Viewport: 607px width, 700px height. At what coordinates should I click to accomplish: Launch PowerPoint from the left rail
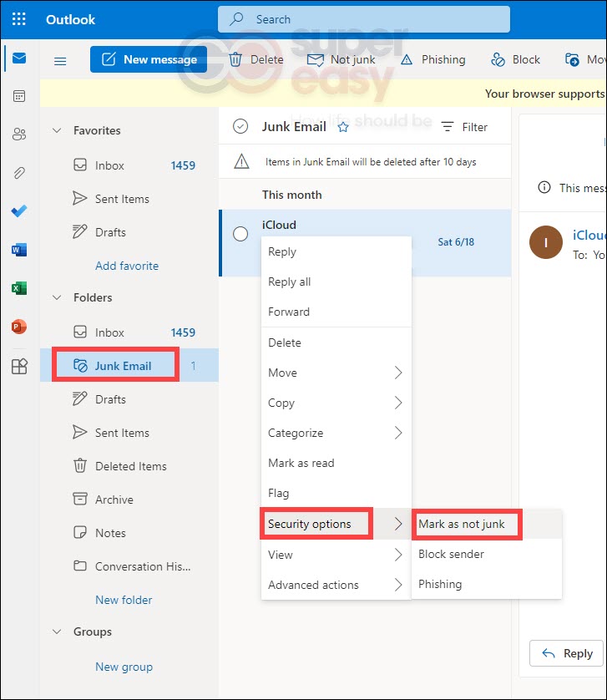point(19,327)
